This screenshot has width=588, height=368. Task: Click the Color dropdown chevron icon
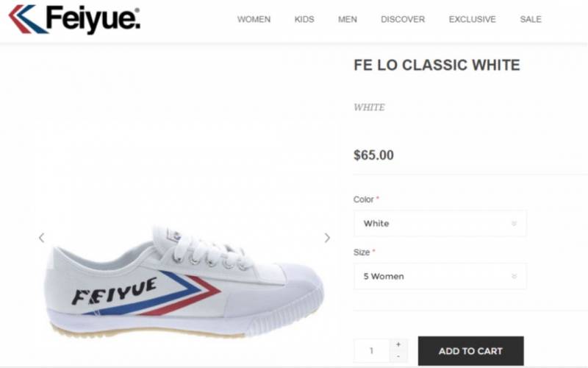pyautogui.click(x=514, y=224)
